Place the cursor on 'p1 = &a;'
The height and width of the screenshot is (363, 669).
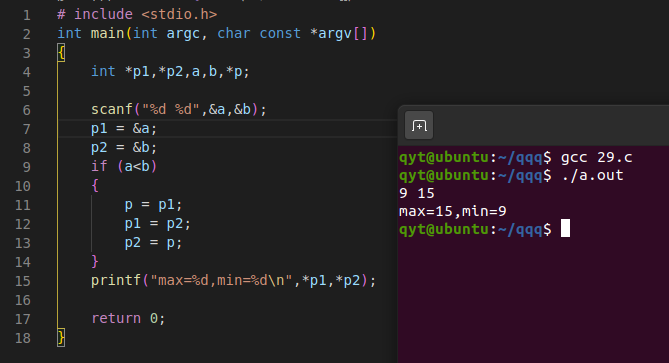(x=124, y=128)
